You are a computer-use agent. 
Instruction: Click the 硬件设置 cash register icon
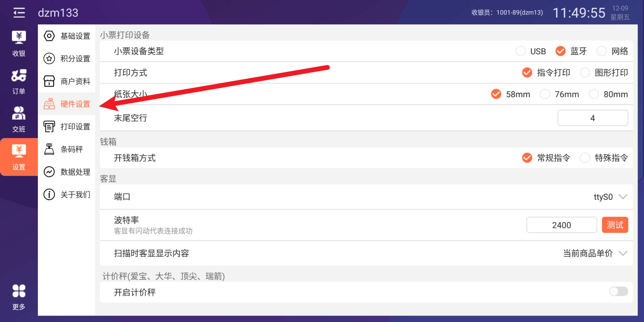[49, 104]
